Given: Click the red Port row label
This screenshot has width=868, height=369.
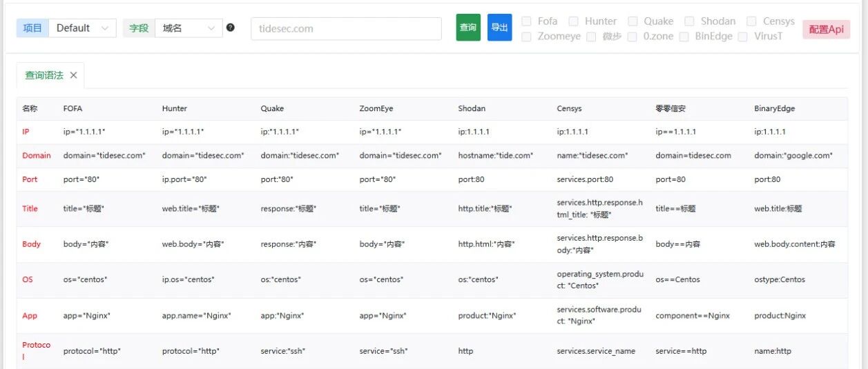Looking at the screenshot, I should click(30, 179).
